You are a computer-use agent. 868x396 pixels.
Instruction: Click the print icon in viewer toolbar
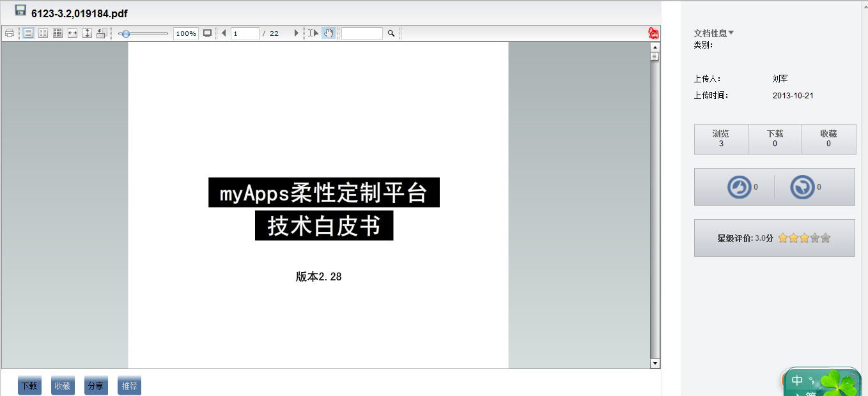pyautogui.click(x=10, y=33)
